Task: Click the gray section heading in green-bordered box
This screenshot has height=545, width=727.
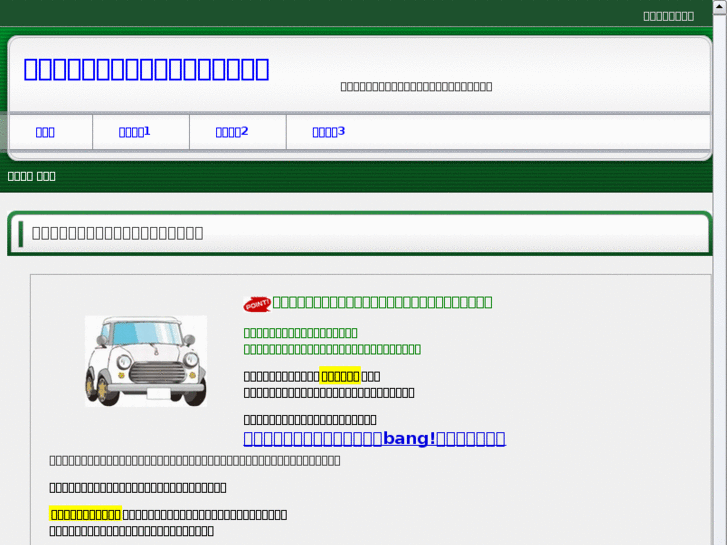Action: click(x=117, y=233)
